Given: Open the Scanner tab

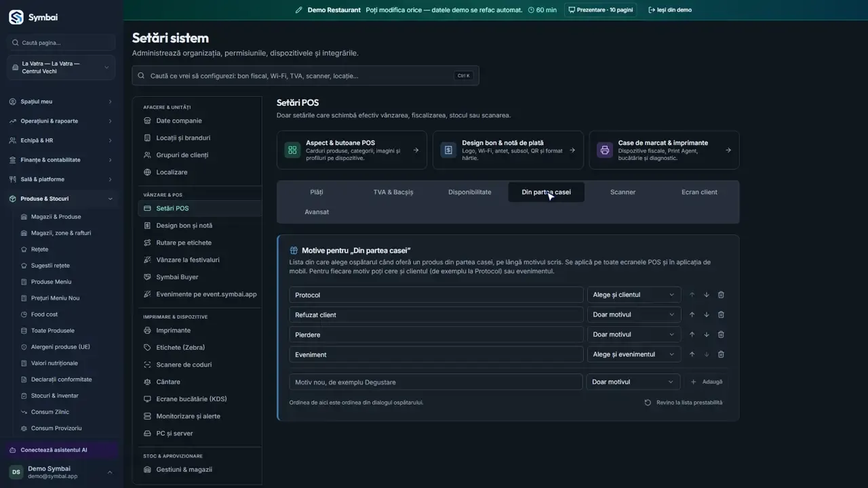Looking at the screenshot, I should coord(623,192).
